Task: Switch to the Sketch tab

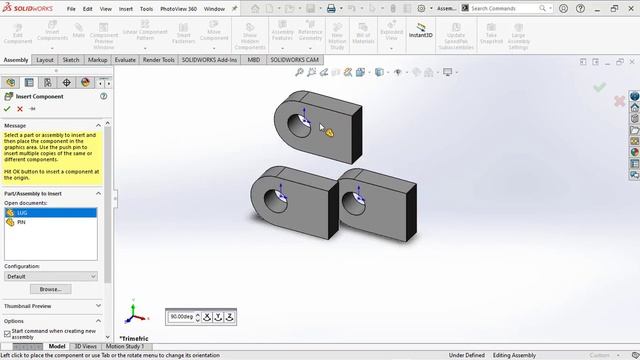Action: click(x=71, y=60)
